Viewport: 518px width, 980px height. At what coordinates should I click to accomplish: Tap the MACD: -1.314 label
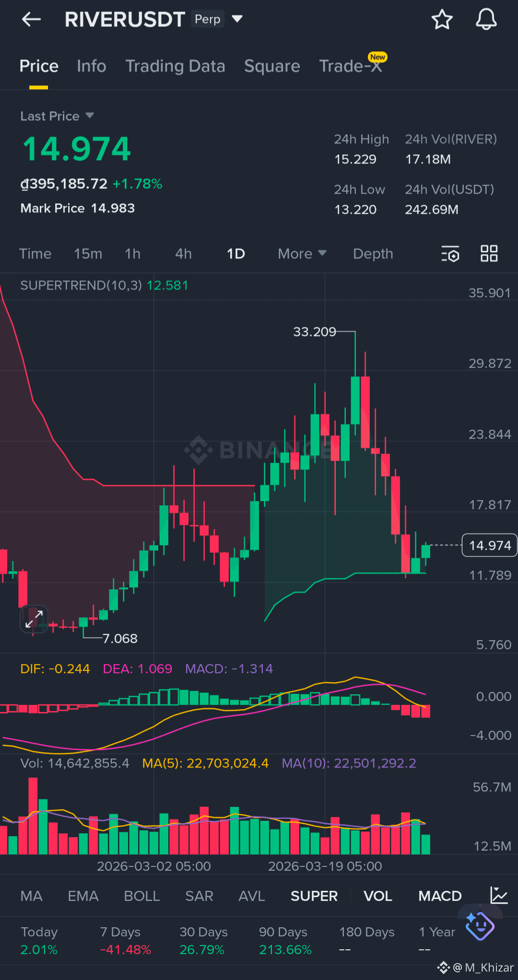pos(229,668)
